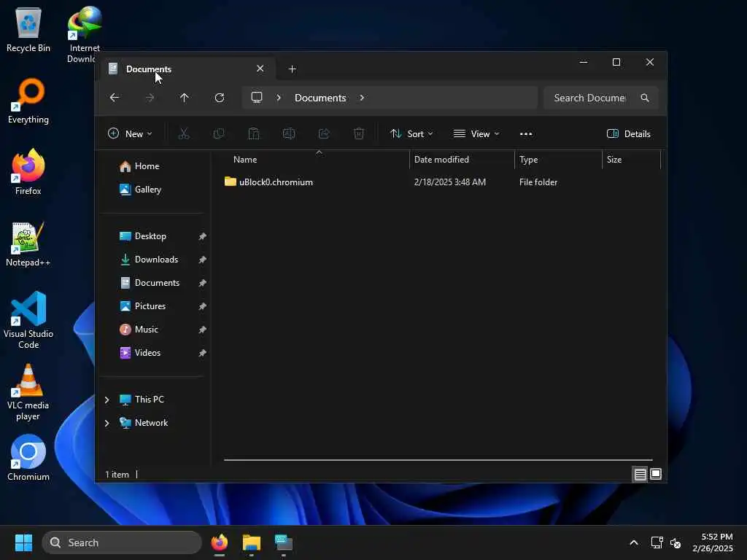Toggle the Details pane

(x=628, y=134)
